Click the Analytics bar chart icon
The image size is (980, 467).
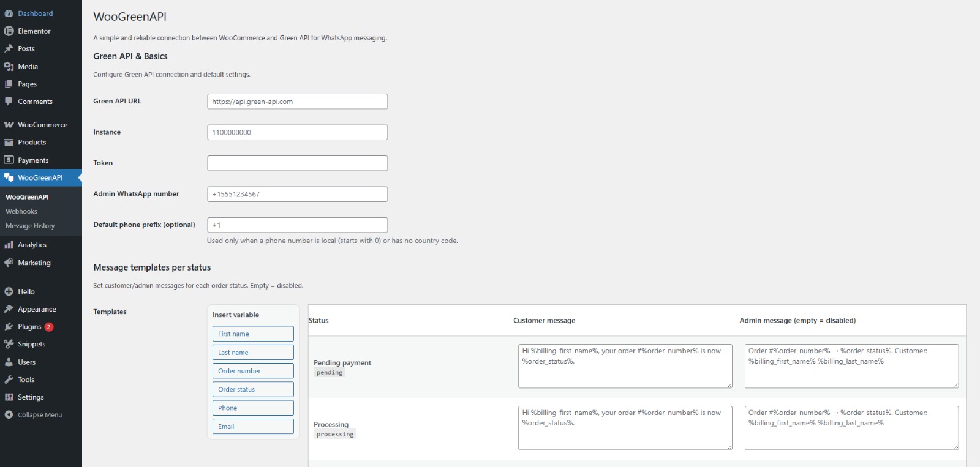[x=9, y=245]
